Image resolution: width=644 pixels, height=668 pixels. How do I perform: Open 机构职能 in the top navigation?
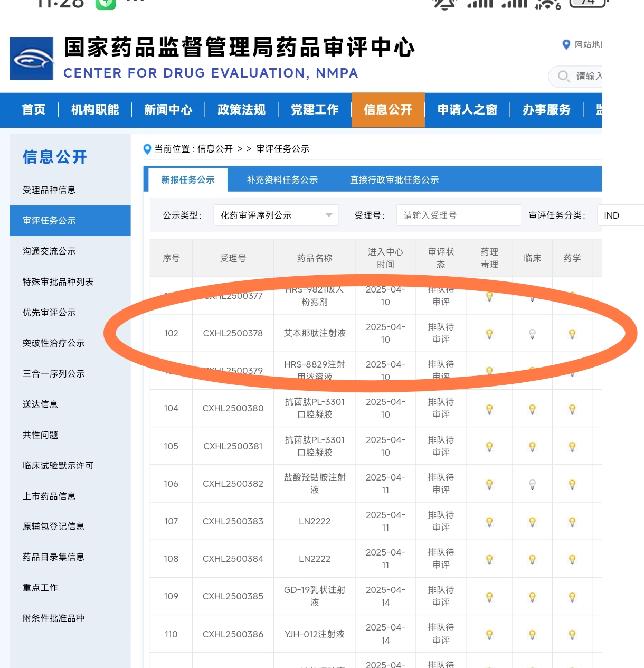pyautogui.click(x=95, y=110)
